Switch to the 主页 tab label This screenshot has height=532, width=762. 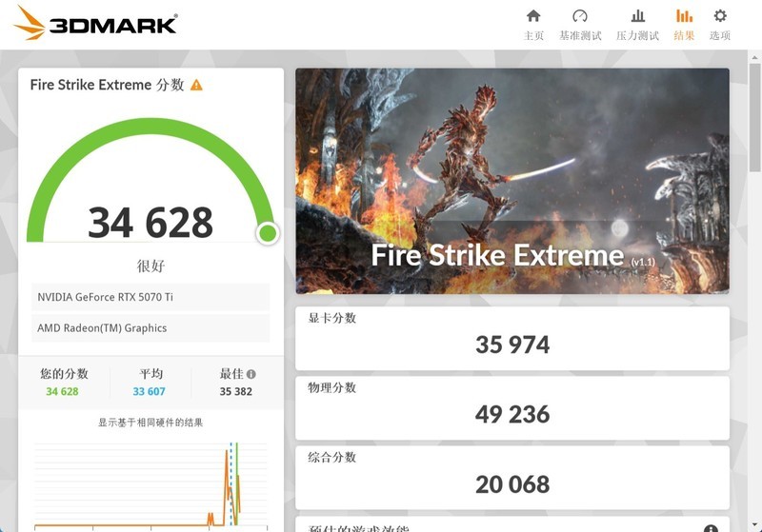(533, 35)
